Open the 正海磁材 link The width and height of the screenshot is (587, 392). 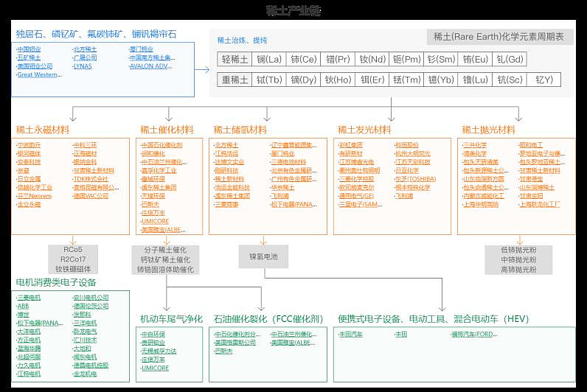click(x=85, y=154)
